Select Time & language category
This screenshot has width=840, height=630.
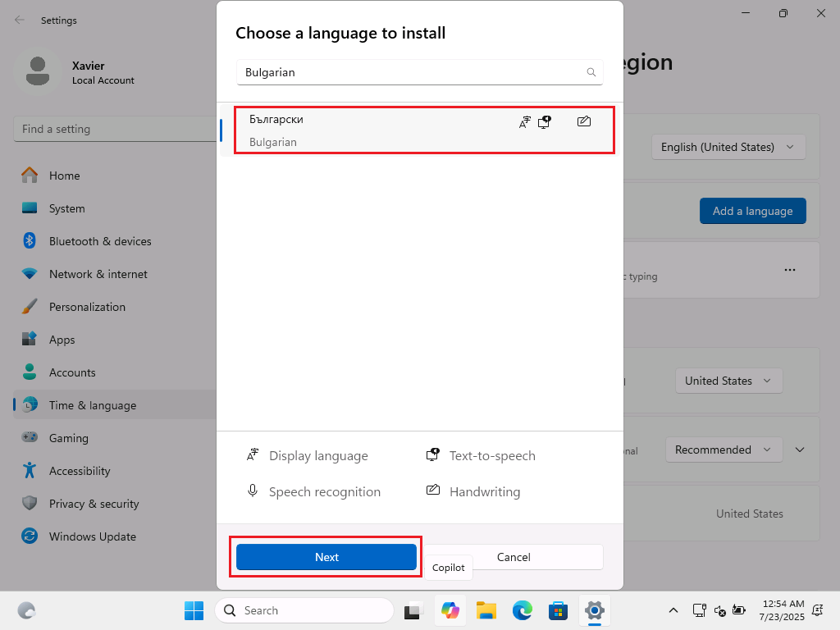coord(115,405)
